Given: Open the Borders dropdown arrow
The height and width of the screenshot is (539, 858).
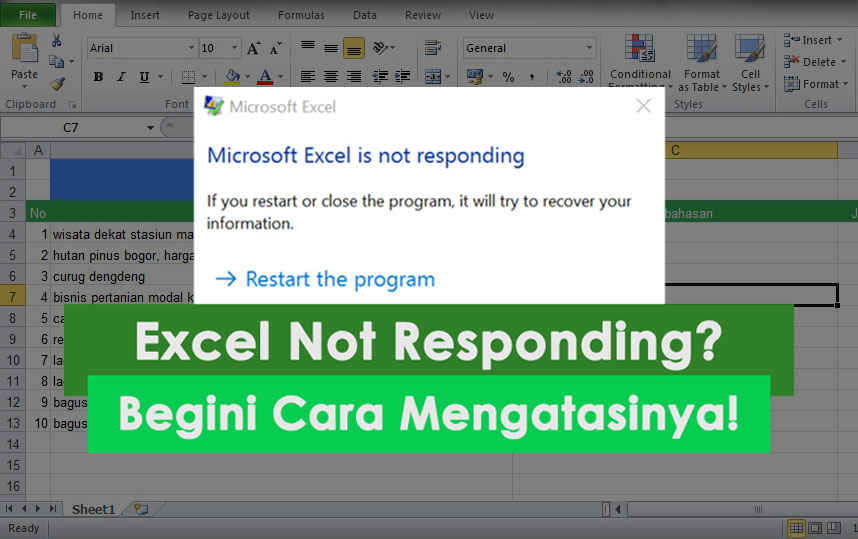Looking at the screenshot, I should coord(205,77).
